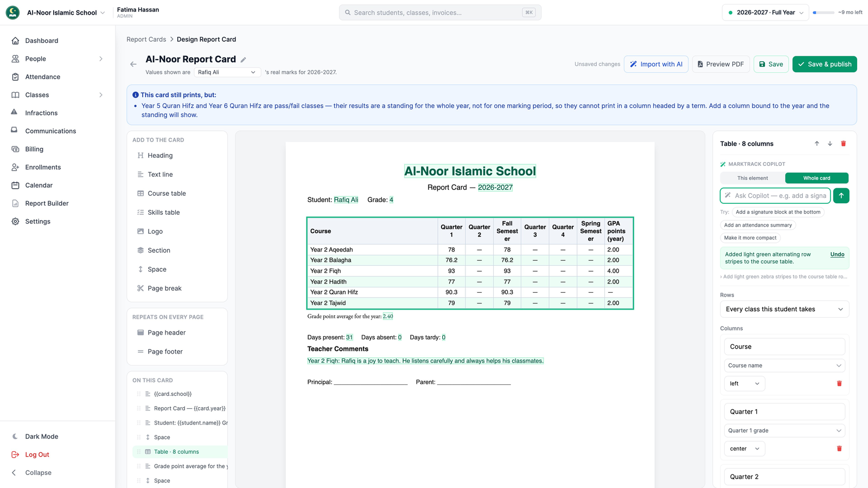Focus the Ask Copilot input field
This screenshot has height=488, width=868.
point(776,196)
